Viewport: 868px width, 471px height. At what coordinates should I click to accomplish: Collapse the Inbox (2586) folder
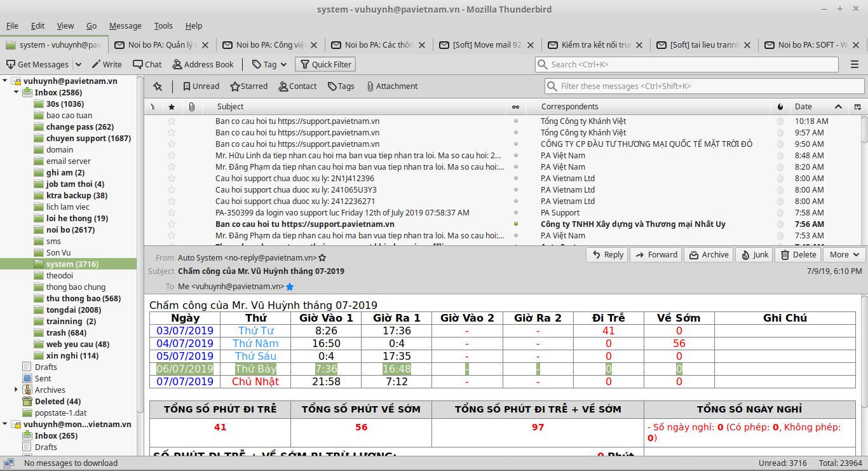click(x=17, y=93)
